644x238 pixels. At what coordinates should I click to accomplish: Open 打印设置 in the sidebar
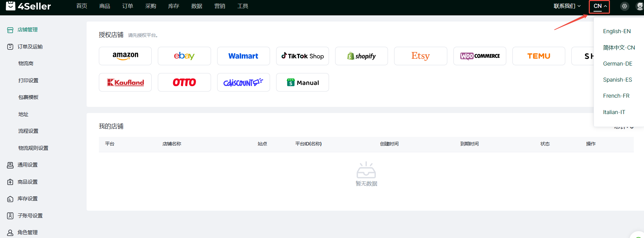[x=28, y=81]
